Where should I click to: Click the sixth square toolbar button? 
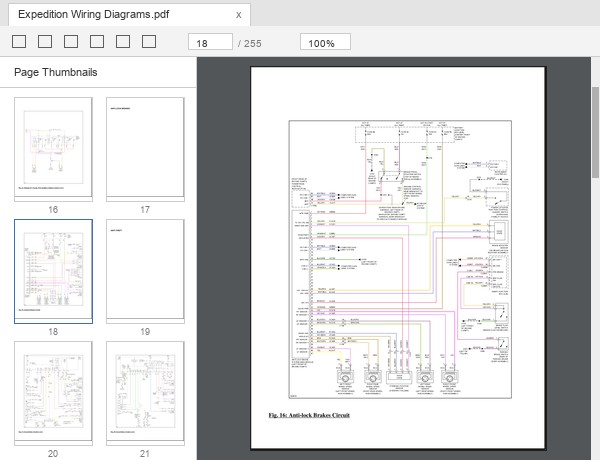tap(149, 42)
